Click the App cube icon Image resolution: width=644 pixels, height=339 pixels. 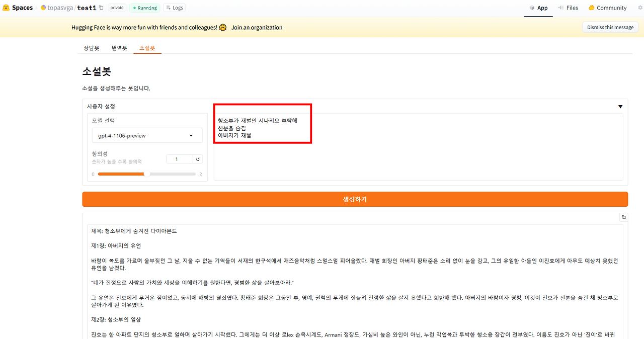click(x=531, y=8)
